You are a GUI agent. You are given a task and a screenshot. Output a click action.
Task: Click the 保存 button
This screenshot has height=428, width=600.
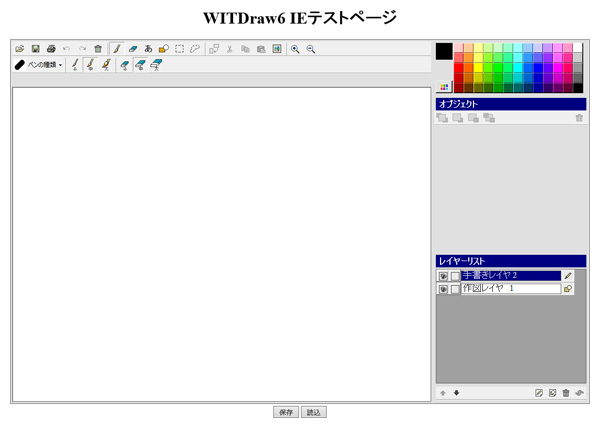pos(286,412)
